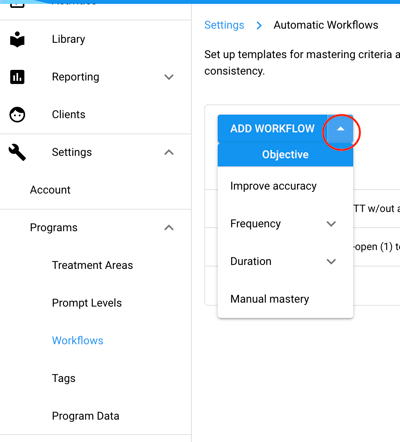Screen dimensions: 400x442
Task: Click the Reporting bar chart icon
Action: [x=17, y=77]
